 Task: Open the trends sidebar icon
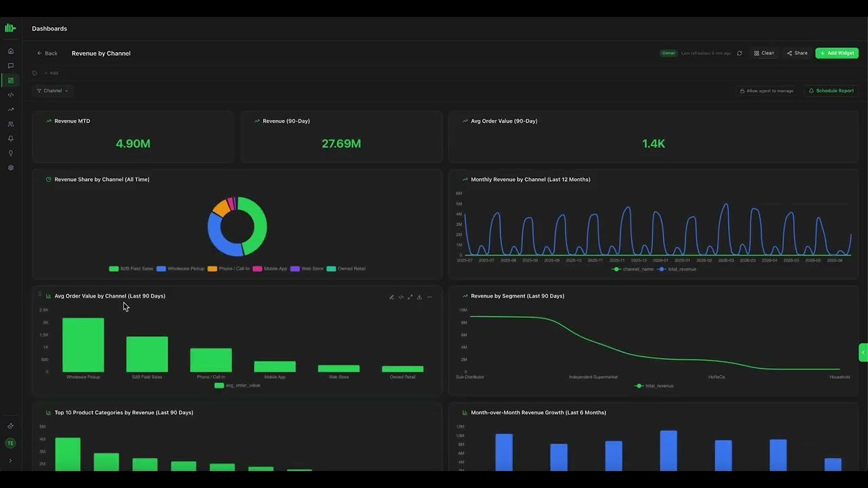pyautogui.click(x=10, y=109)
